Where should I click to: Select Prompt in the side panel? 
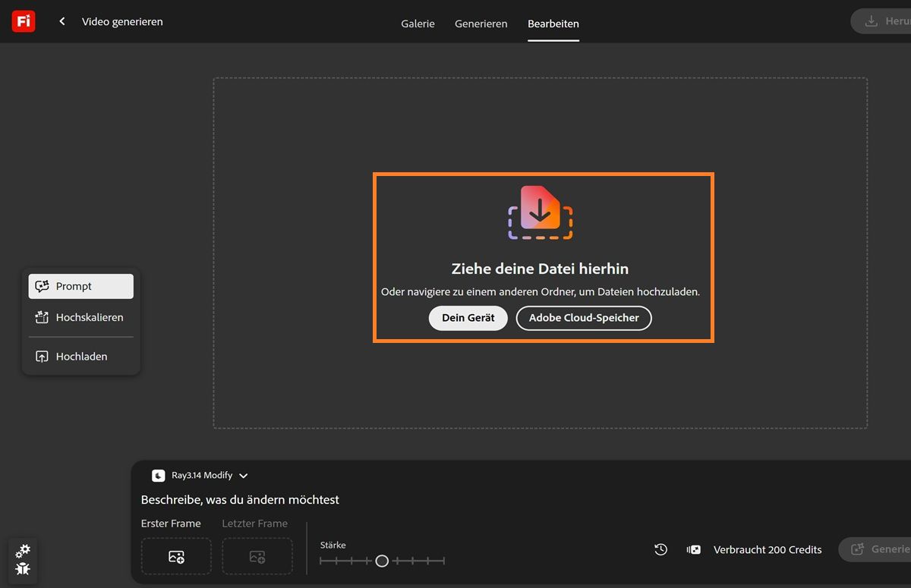pyautogui.click(x=81, y=286)
